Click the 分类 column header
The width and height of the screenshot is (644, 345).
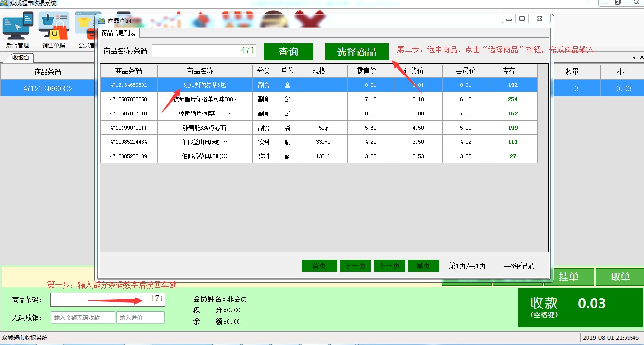point(264,71)
